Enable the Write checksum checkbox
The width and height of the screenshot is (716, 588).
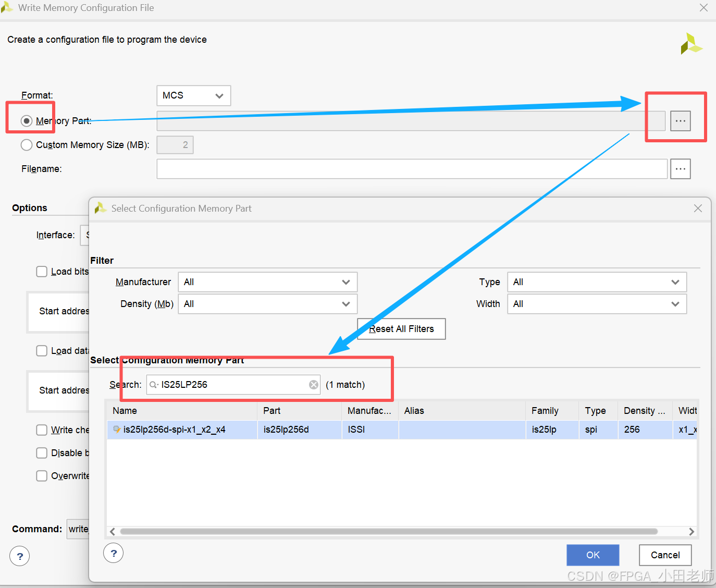42,430
